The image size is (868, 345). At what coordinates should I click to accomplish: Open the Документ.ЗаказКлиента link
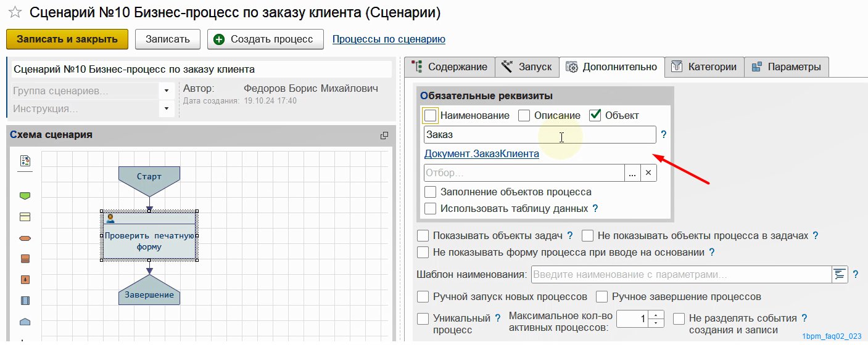tap(481, 154)
